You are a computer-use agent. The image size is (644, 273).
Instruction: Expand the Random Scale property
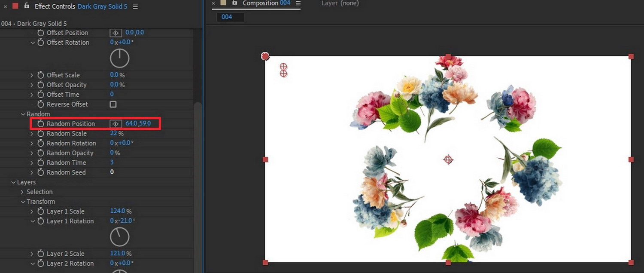click(32, 133)
